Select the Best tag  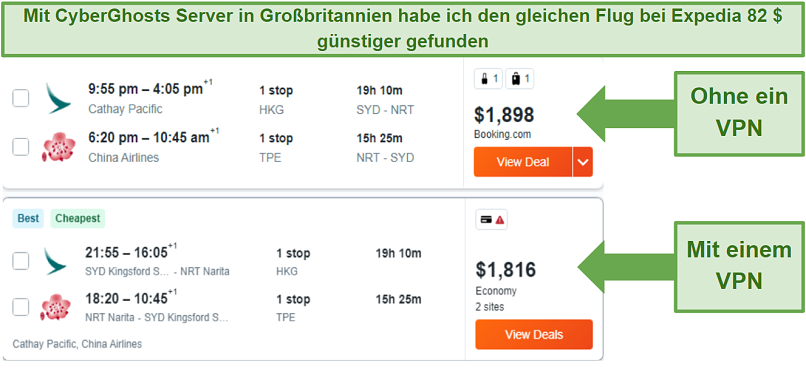(28, 218)
